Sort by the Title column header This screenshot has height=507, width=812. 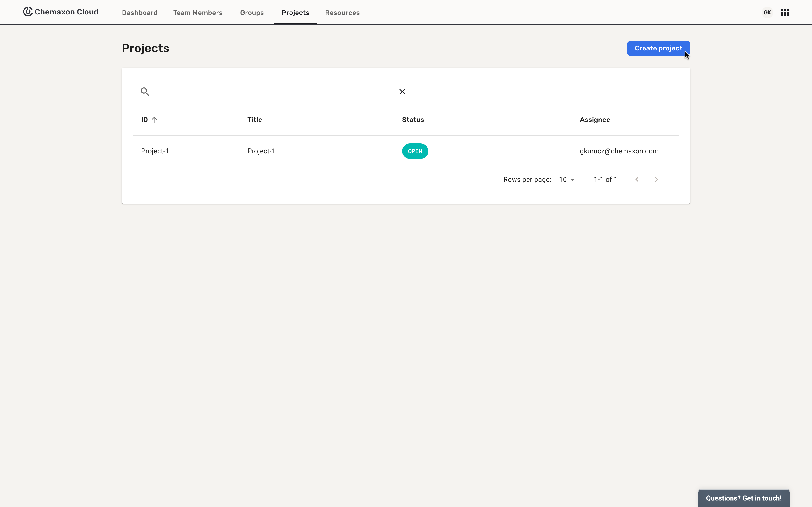click(254, 120)
